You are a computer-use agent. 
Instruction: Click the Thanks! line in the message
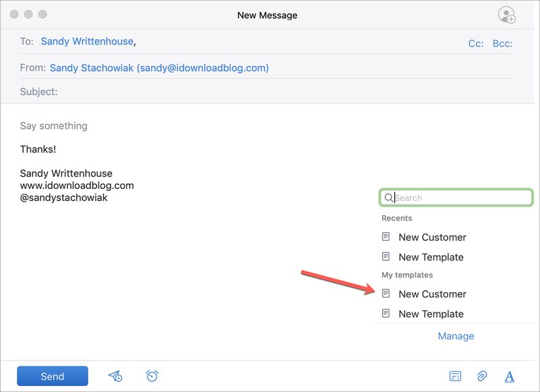(38, 149)
